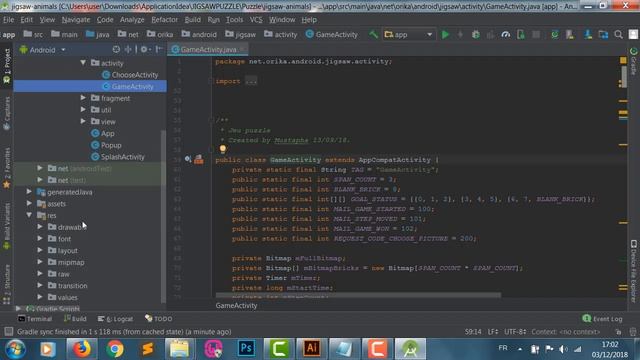Expand the assets folder
This screenshot has height=360, width=640.
[29, 203]
